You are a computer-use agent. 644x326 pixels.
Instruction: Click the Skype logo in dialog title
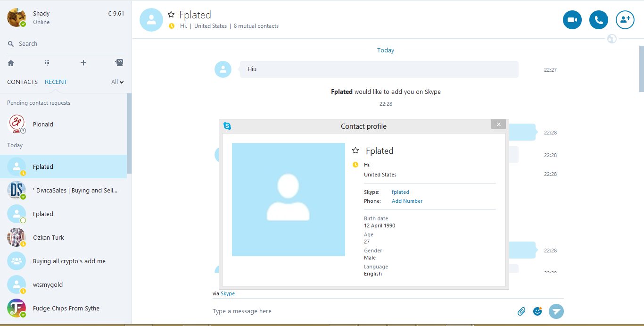[227, 126]
